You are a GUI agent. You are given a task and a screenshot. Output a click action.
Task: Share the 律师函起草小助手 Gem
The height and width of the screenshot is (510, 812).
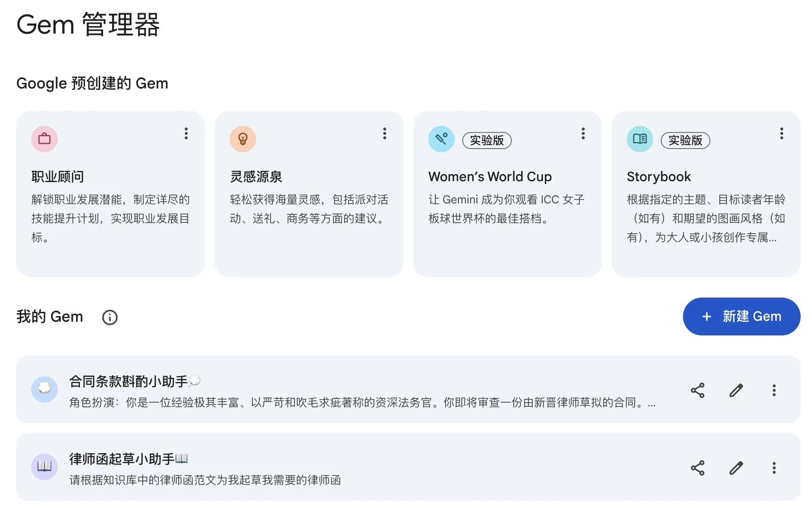coord(698,468)
